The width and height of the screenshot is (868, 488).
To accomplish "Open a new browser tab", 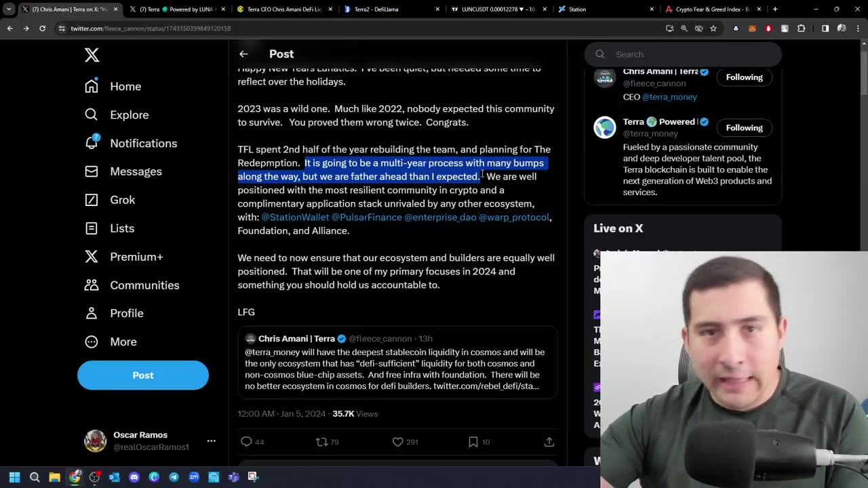I will (775, 9).
